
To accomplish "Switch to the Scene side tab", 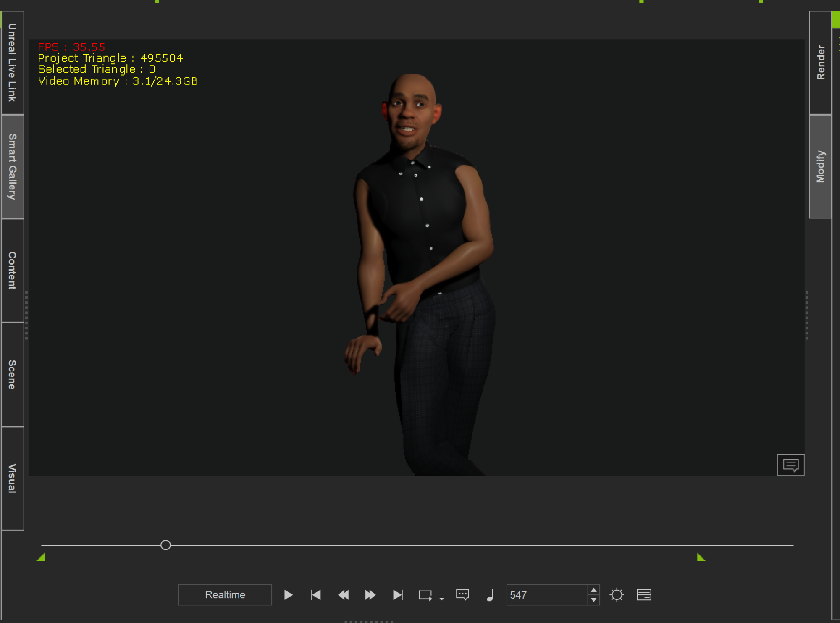I will [x=13, y=374].
